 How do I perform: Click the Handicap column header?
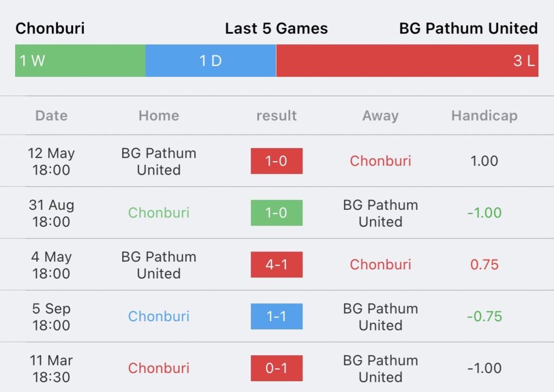[484, 116]
